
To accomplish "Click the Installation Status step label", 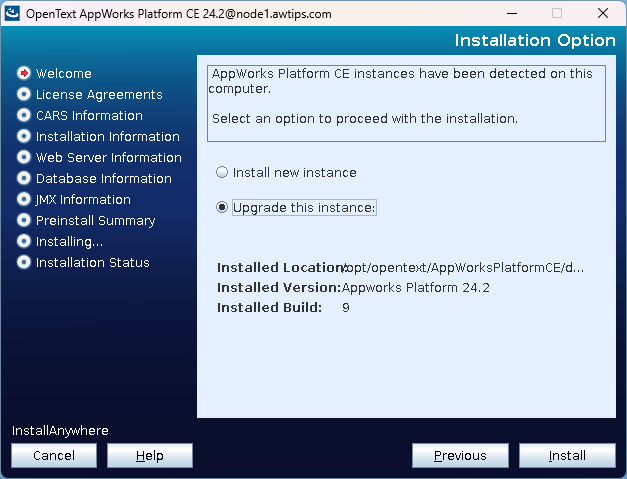I will pyautogui.click(x=92, y=262).
